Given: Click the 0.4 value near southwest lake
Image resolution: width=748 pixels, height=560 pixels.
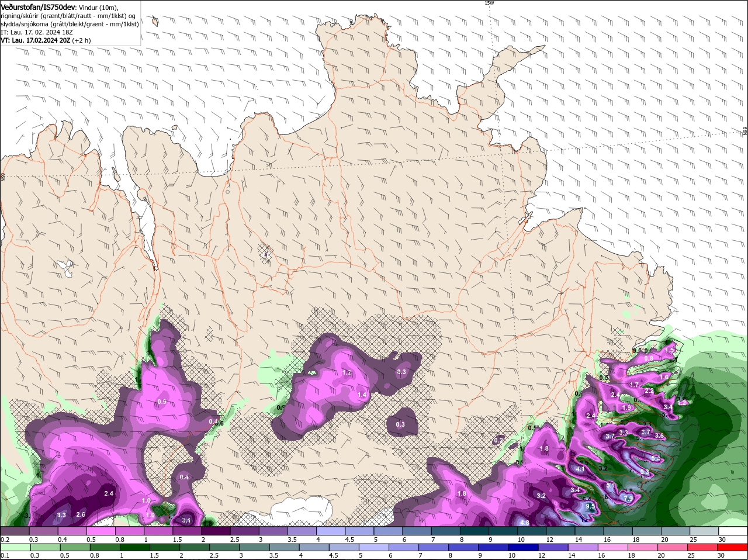Looking at the screenshot, I should point(184,478).
